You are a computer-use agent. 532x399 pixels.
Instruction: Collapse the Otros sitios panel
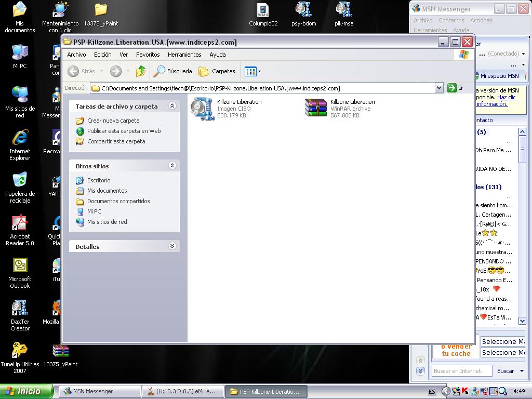[x=172, y=166]
